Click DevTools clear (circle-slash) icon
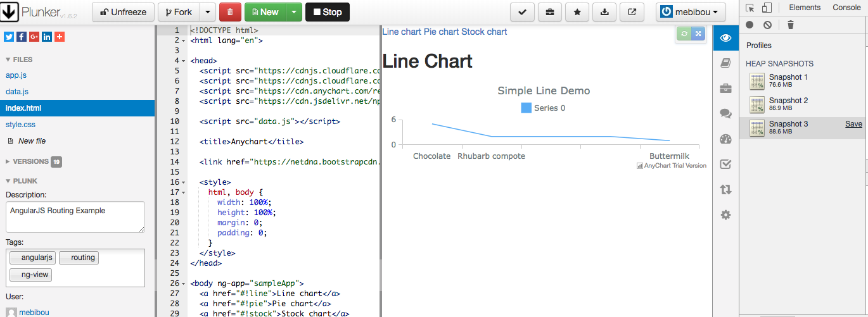Viewport: 868px width, 317px height. pyautogui.click(x=767, y=25)
